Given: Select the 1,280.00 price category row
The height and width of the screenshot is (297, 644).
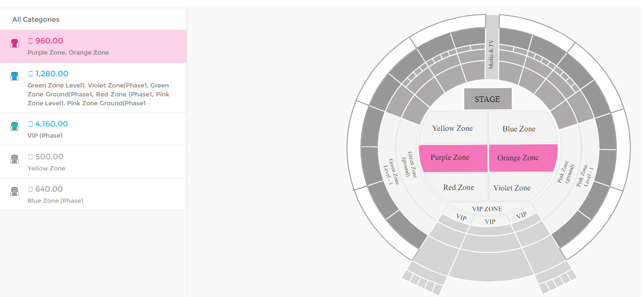Looking at the screenshot, I should 93,88.
